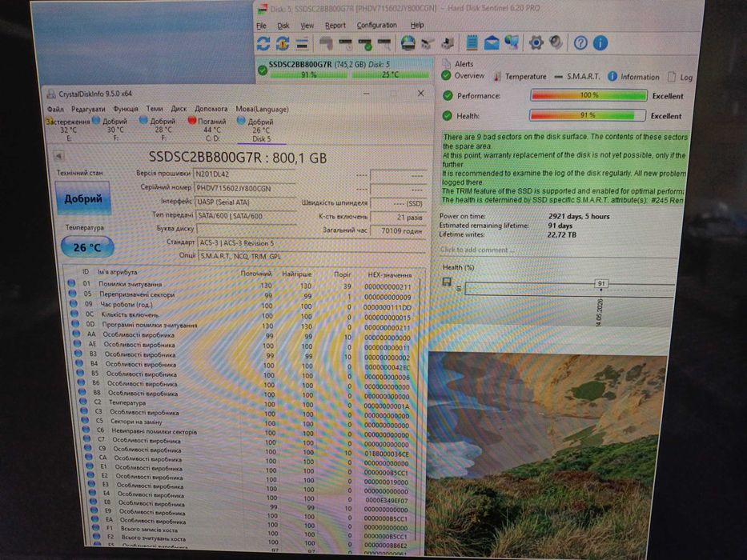Open the Help menu in Hard Disk Sentinel
The image size is (747, 560).
[x=417, y=25]
